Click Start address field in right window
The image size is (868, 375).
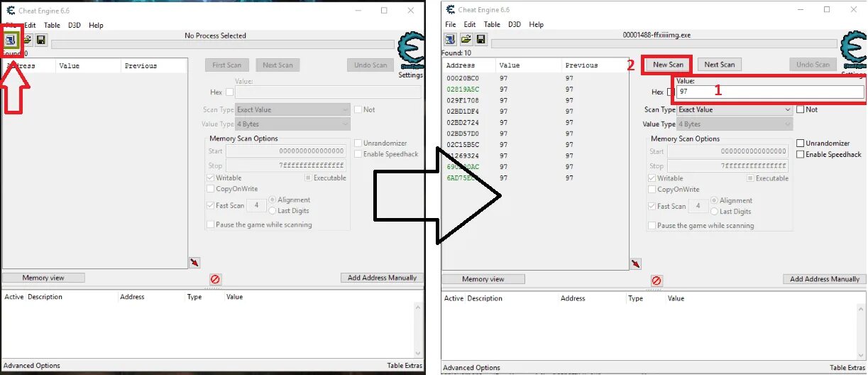[x=728, y=151]
